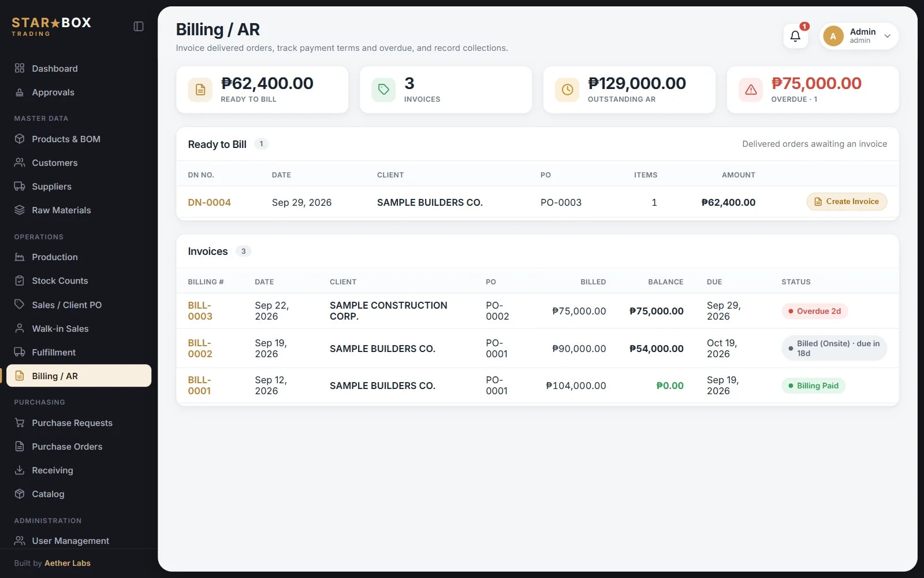Click the Customers people icon
The width and height of the screenshot is (924, 578).
[x=20, y=162]
